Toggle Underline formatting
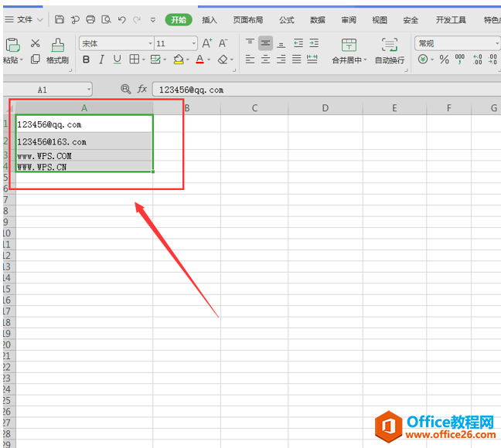Image resolution: width=501 pixels, height=448 pixels. click(117, 59)
